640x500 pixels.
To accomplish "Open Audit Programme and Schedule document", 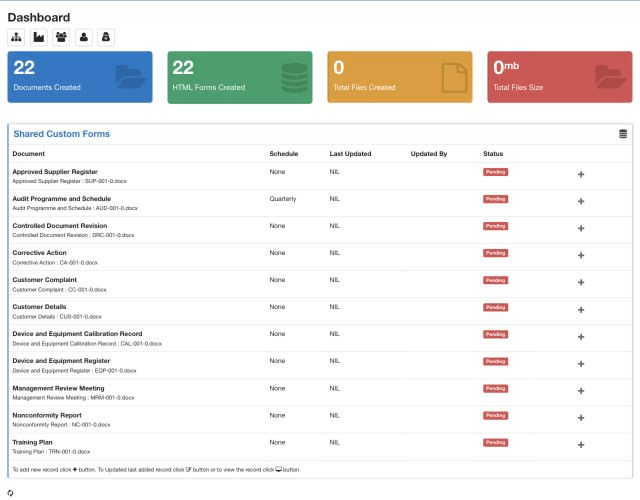I will [x=62, y=199].
